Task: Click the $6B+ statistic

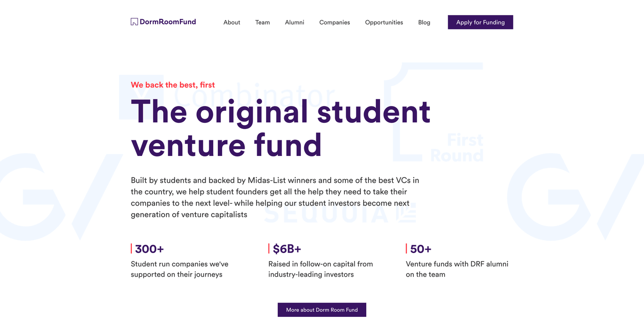Action: pos(287,249)
